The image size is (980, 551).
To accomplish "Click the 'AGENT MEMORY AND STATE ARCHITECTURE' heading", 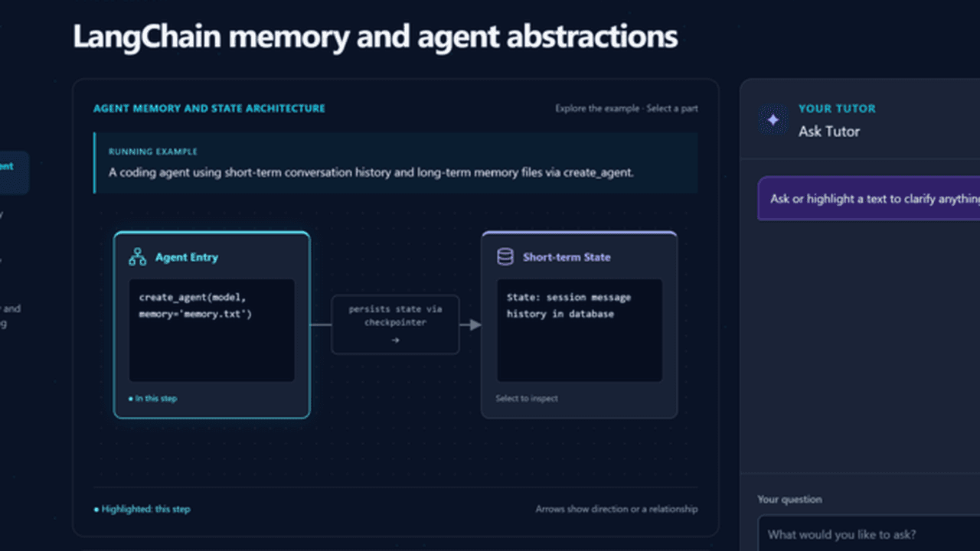I will (209, 109).
